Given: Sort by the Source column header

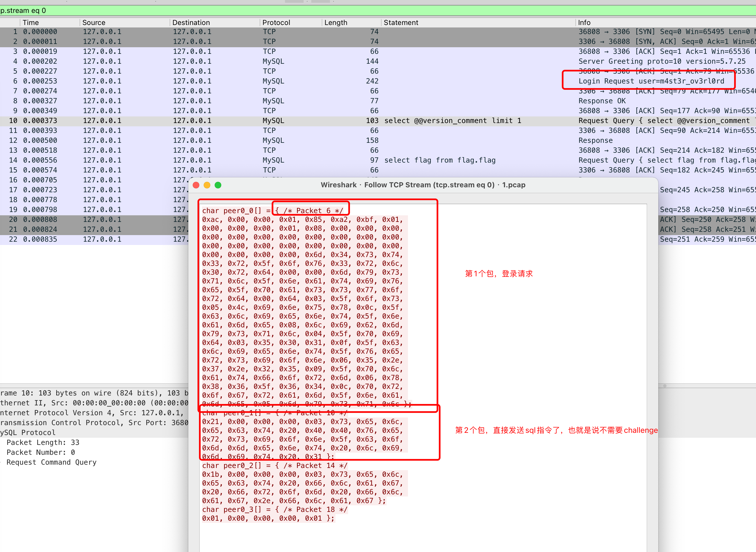Looking at the screenshot, I should [x=94, y=23].
